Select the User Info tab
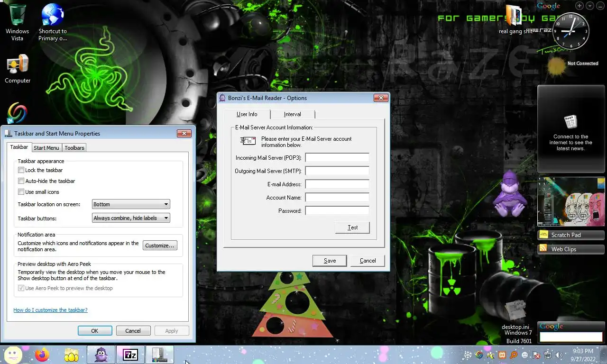 pyautogui.click(x=247, y=114)
